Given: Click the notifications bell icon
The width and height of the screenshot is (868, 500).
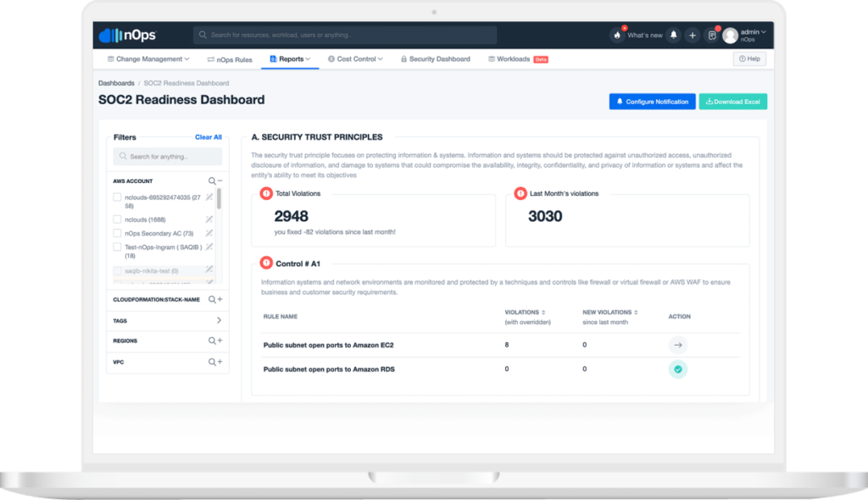Looking at the screenshot, I should click(x=671, y=35).
